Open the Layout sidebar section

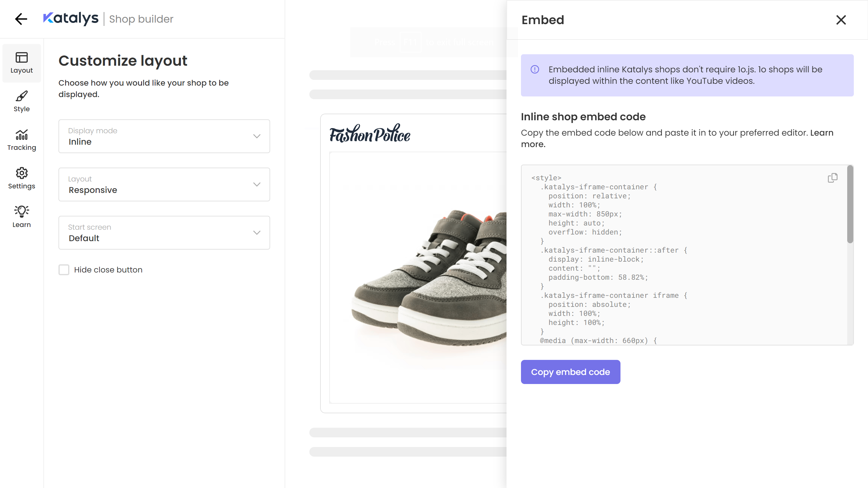[x=22, y=63]
